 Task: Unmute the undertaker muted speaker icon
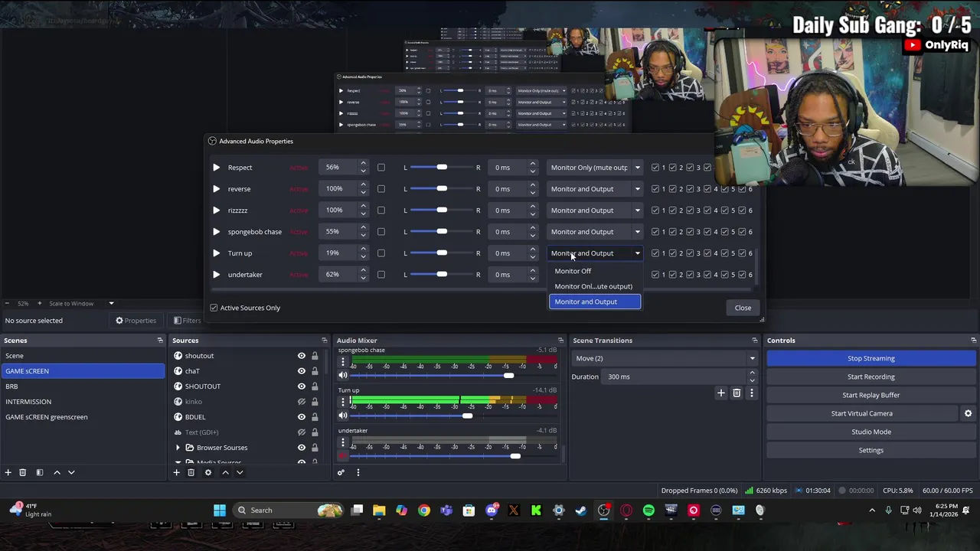[x=343, y=456]
